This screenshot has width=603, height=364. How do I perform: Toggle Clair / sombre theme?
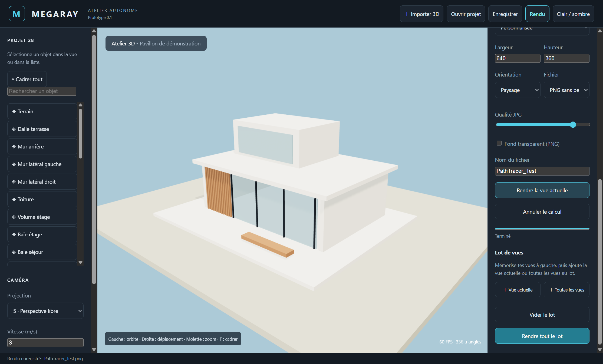click(x=573, y=14)
